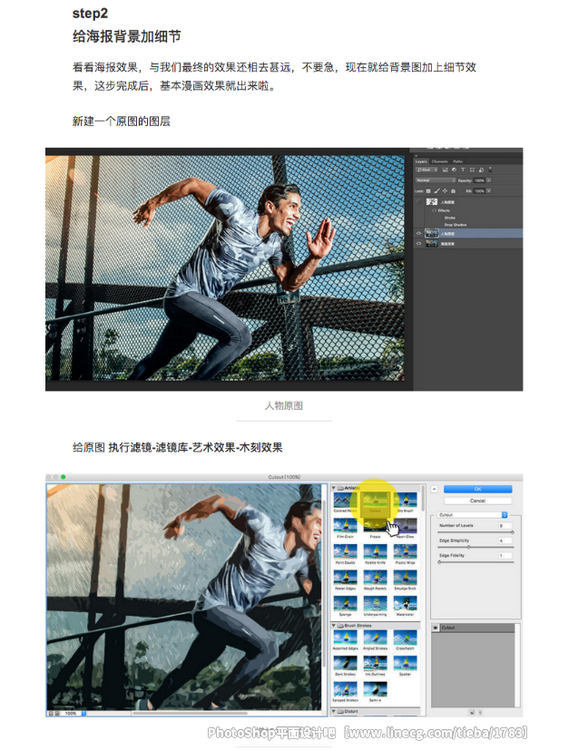Image resolution: width=578 pixels, height=750 pixels.
Task: Collapse the Artistic filter folder
Action: click(334, 488)
